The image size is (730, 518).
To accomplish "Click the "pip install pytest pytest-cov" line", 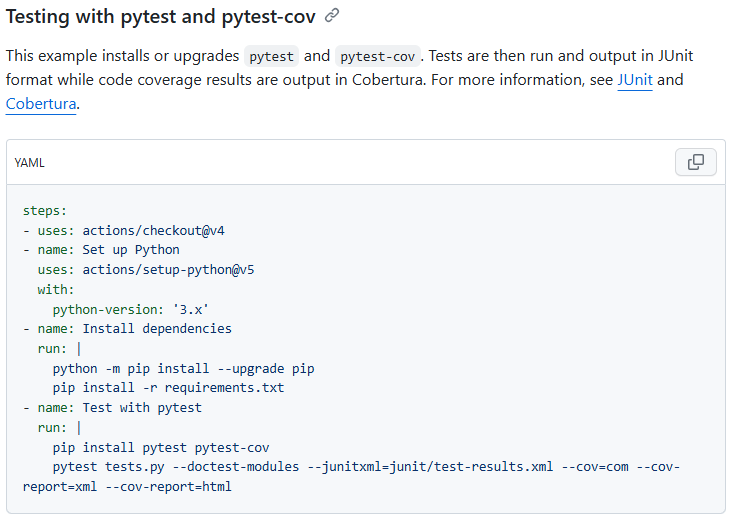I will point(161,448).
